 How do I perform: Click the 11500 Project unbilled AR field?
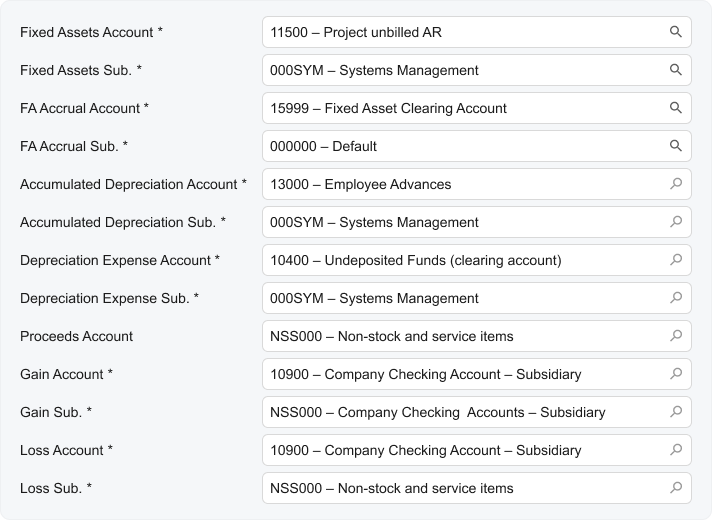[460, 32]
